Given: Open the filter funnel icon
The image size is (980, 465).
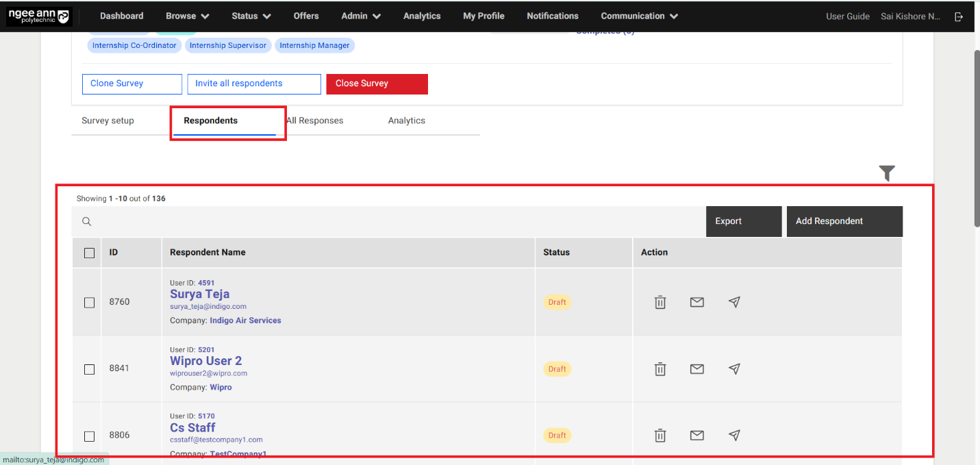Looking at the screenshot, I should coord(887,173).
